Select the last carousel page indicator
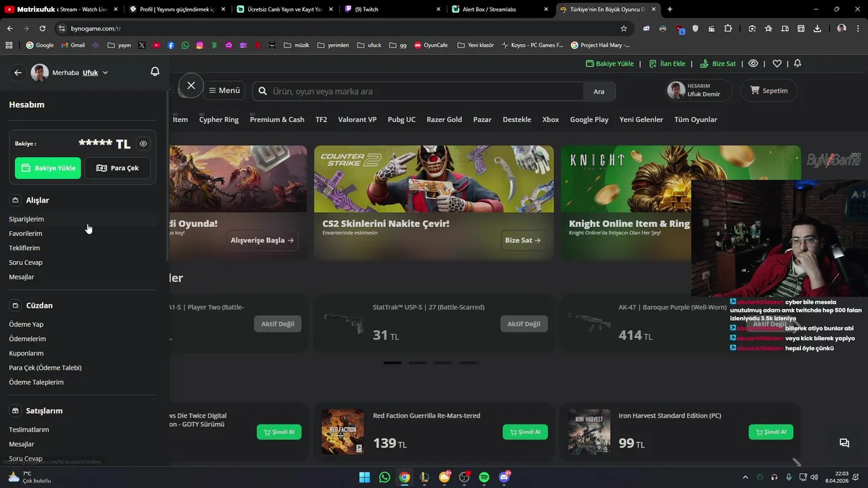 469,363
